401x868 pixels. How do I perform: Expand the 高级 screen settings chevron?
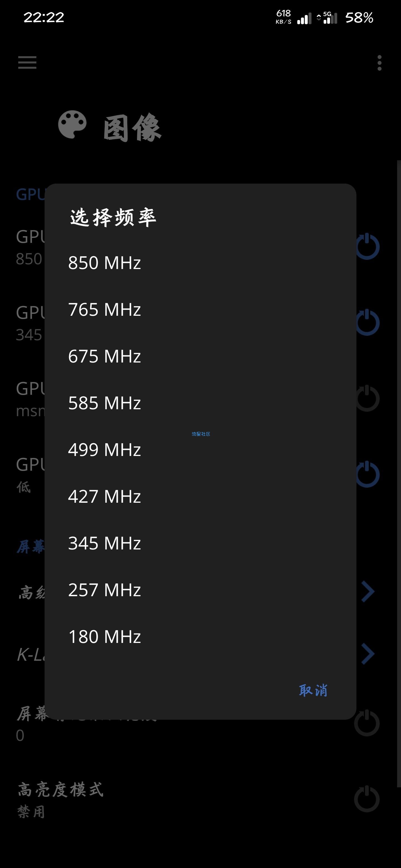click(x=368, y=591)
